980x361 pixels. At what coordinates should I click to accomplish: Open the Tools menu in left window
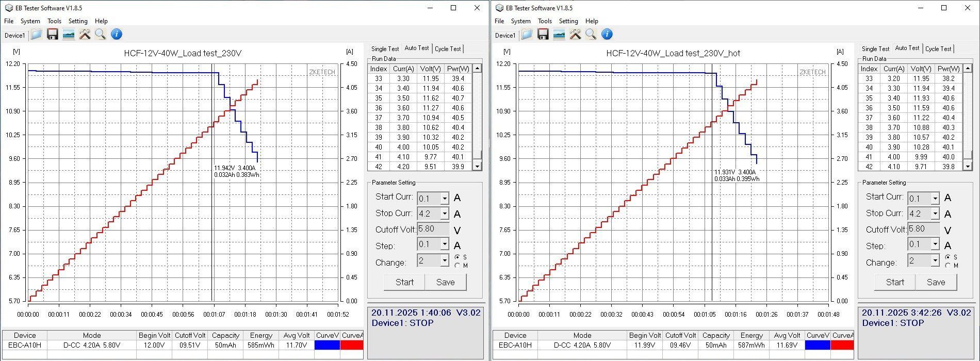click(x=54, y=21)
